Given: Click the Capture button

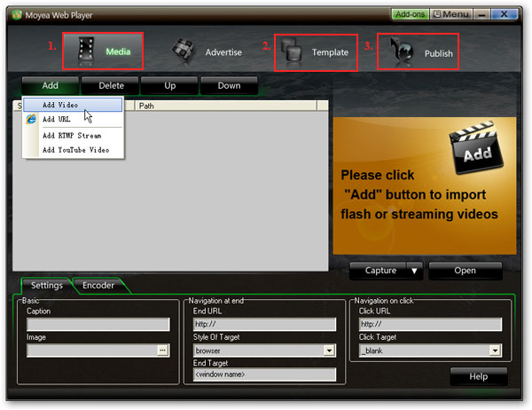Looking at the screenshot, I should (380, 271).
